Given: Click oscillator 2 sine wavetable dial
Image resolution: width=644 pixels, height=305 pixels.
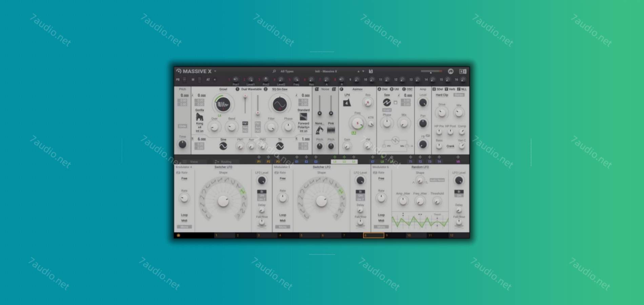Looking at the screenshot, I should pyautogui.click(x=280, y=104).
